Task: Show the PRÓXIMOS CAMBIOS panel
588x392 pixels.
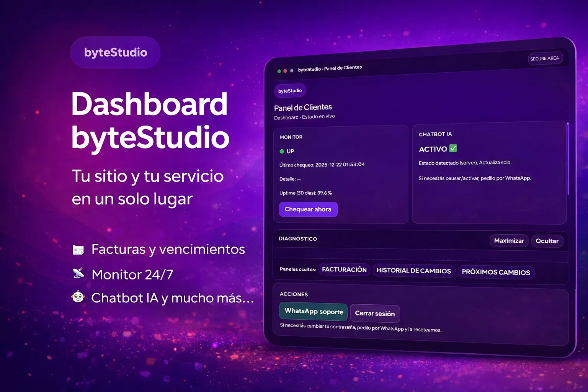Action: coord(496,272)
